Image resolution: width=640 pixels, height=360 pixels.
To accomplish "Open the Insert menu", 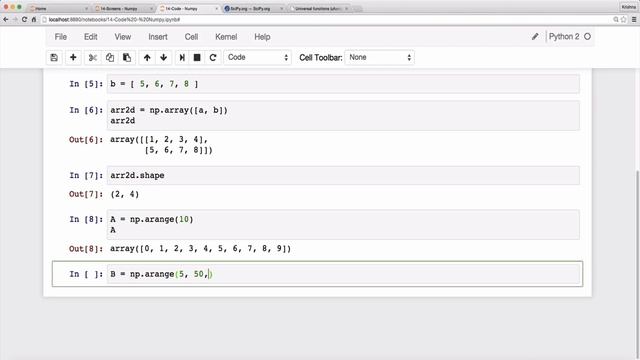I will [x=158, y=37].
